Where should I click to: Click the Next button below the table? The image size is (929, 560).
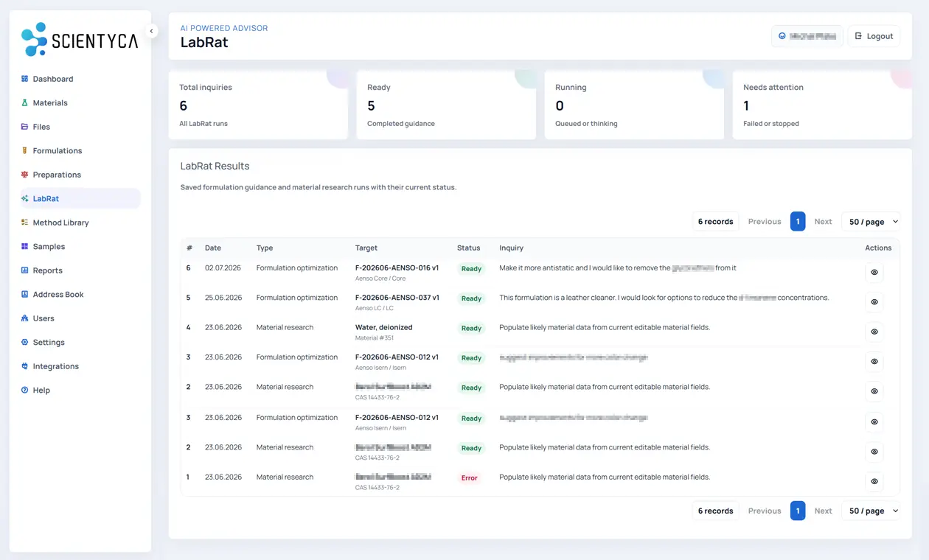[823, 511]
